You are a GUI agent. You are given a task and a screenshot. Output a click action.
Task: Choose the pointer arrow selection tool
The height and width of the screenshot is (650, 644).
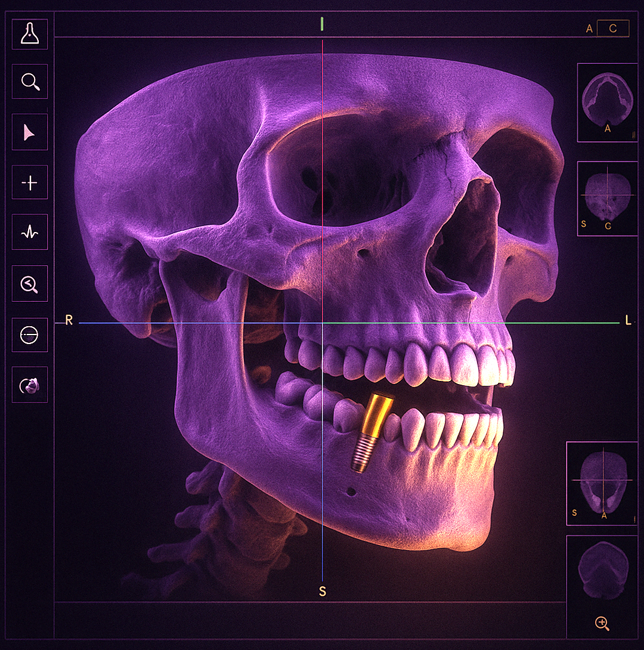pos(30,132)
